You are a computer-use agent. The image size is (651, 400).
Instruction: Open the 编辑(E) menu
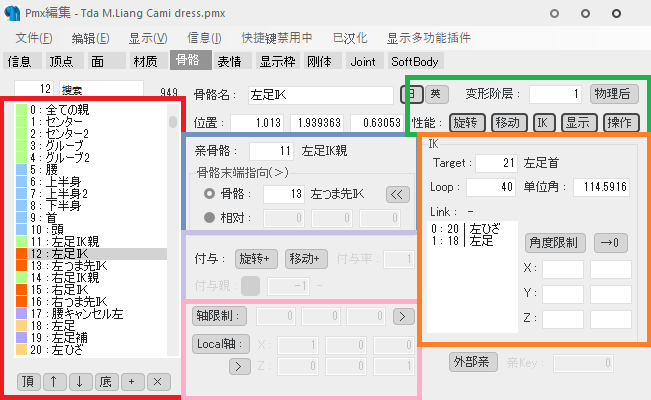click(x=90, y=38)
